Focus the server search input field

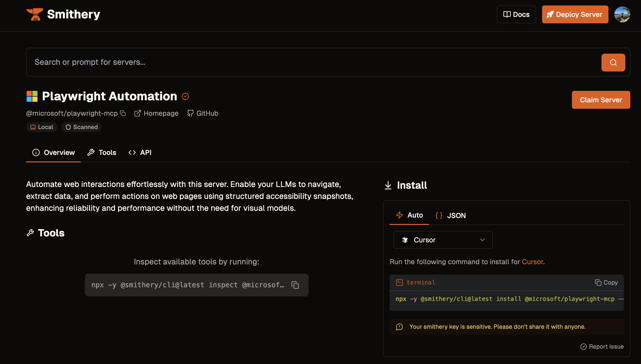tap(313, 62)
